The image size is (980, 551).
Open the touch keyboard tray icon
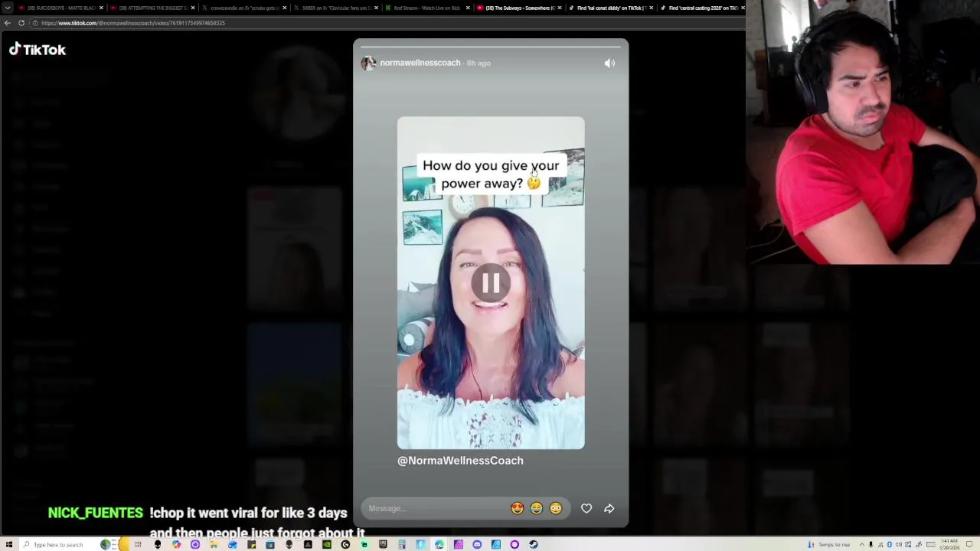click(931, 545)
